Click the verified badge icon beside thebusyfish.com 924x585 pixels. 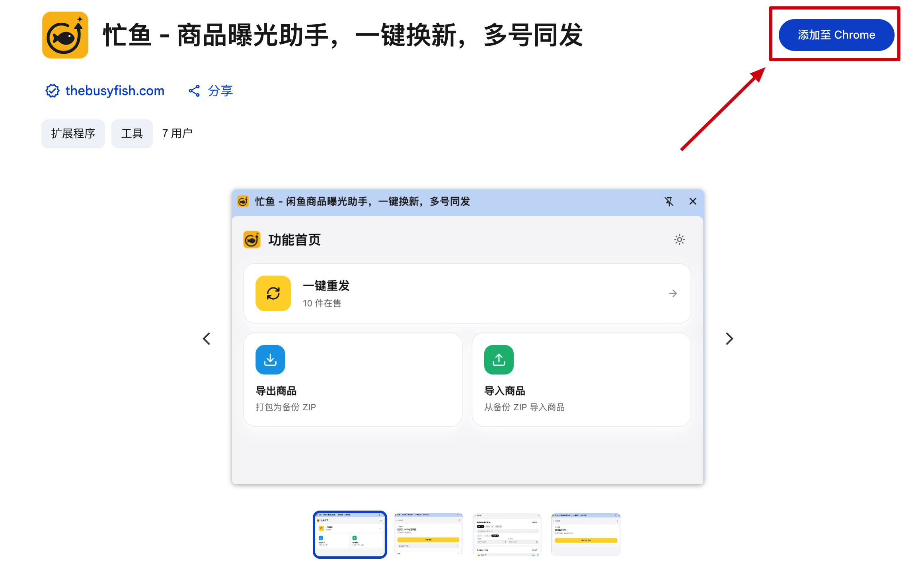[53, 91]
